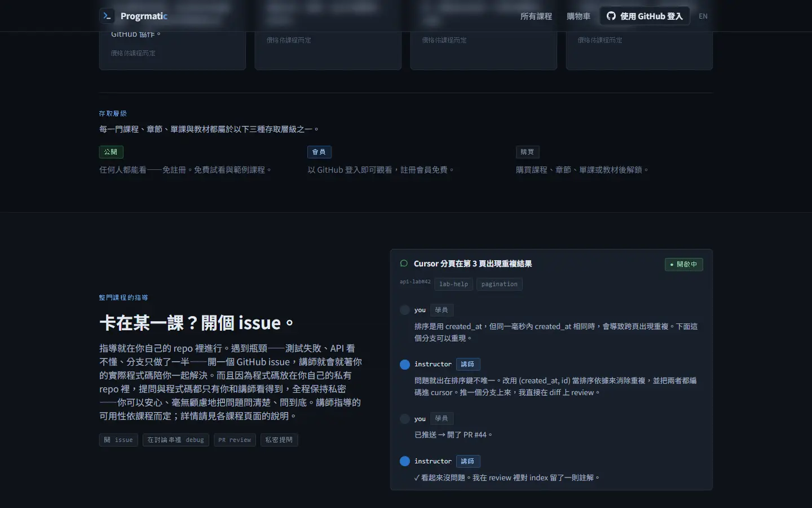Click the instructor avatar beside the 排序鍵不唯一 reply
This screenshot has height=508, width=812.
pos(405,365)
